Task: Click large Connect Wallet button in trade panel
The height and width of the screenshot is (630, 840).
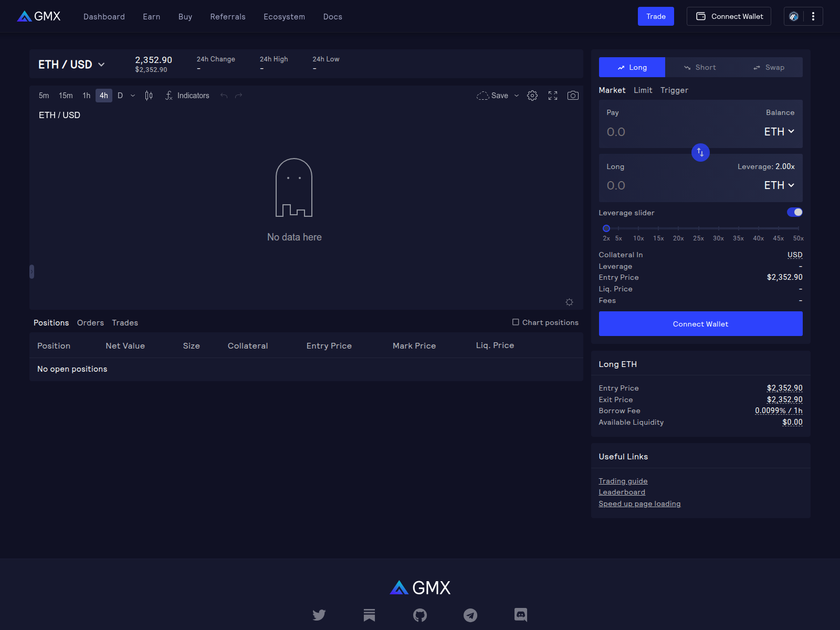Action: click(700, 324)
